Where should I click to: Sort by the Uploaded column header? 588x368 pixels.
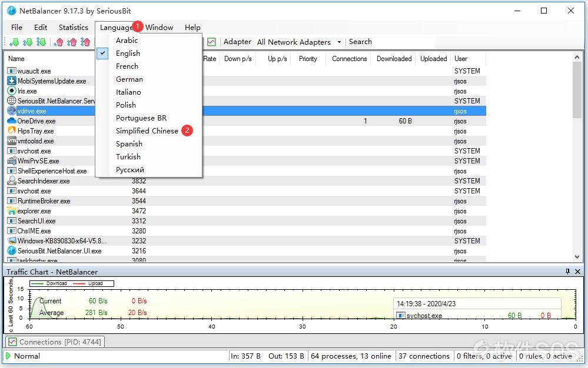434,59
